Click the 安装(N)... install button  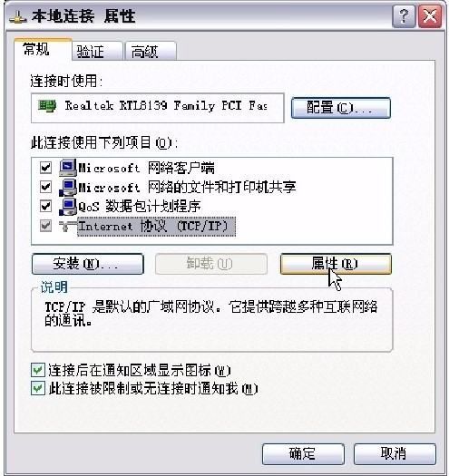click(x=87, y=264)
